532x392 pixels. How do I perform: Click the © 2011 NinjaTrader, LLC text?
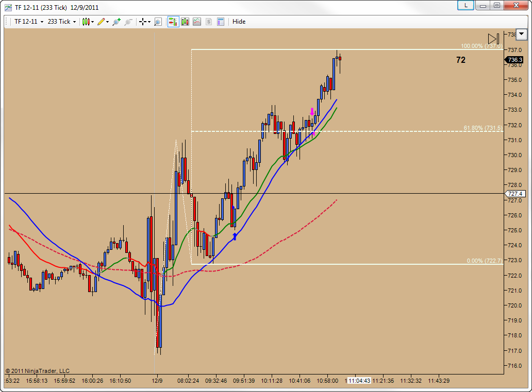click(x=37, y=371)
